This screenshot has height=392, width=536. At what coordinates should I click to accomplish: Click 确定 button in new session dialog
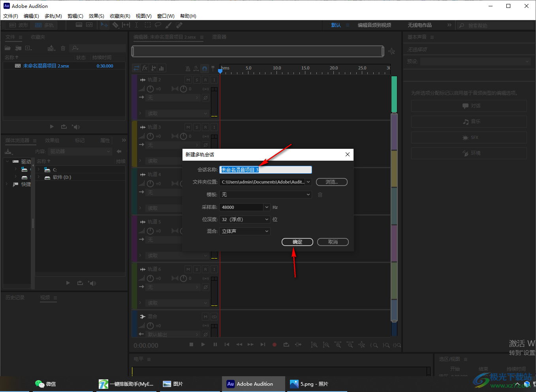coord(297,242)
